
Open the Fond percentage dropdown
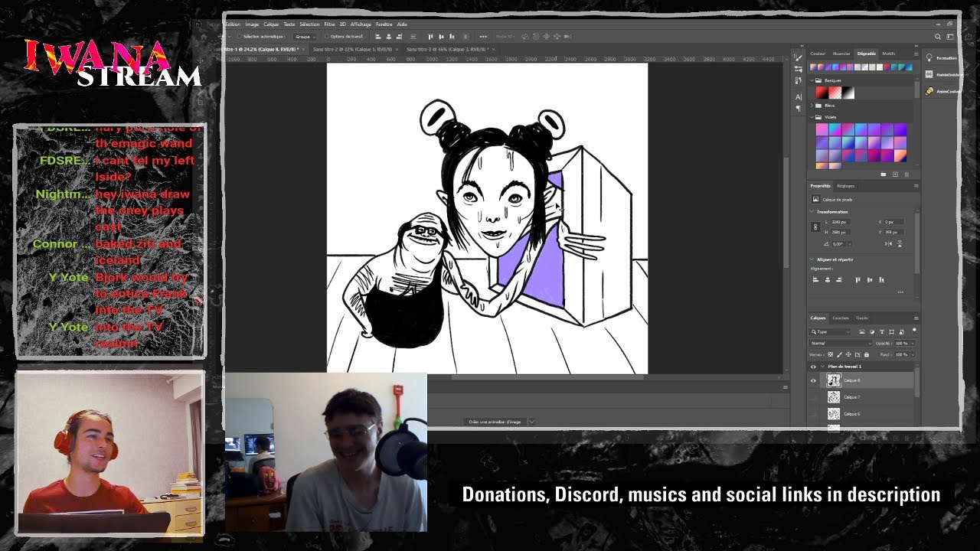tap(913, 355)
